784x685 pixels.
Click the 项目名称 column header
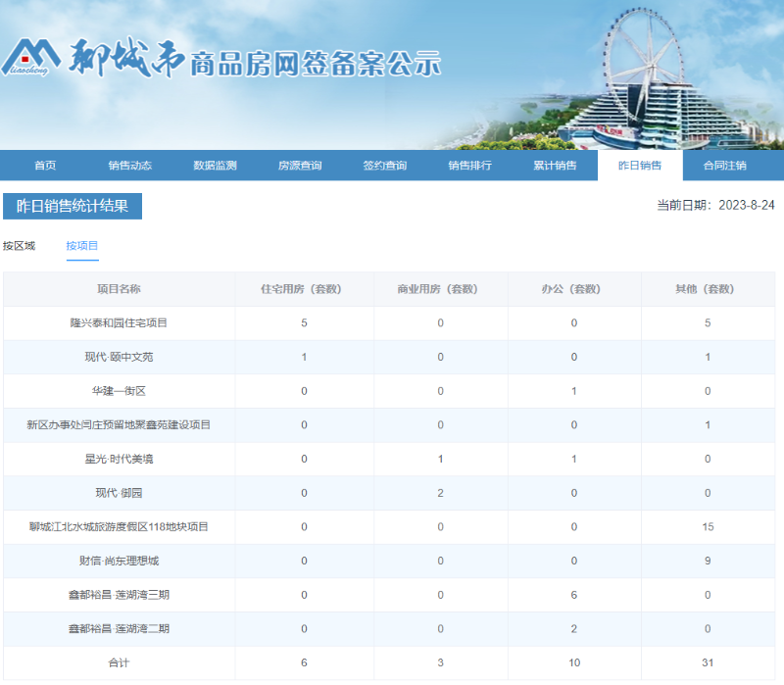119,289
